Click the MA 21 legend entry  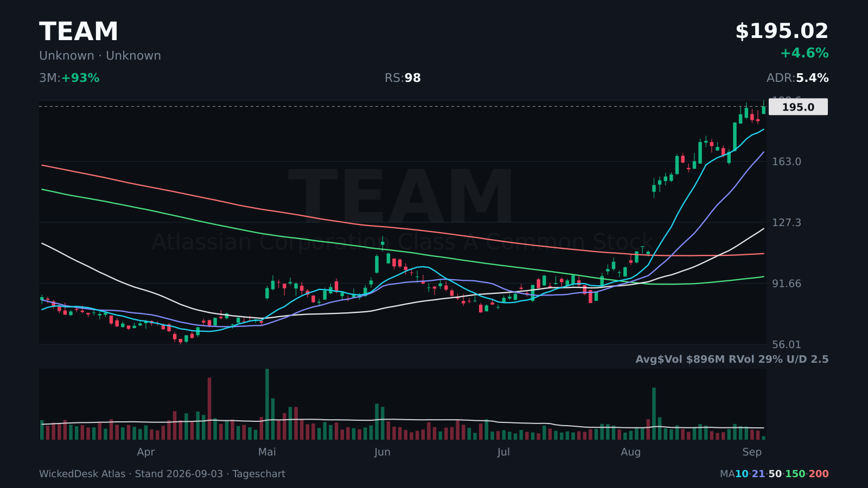click(758, 474)
